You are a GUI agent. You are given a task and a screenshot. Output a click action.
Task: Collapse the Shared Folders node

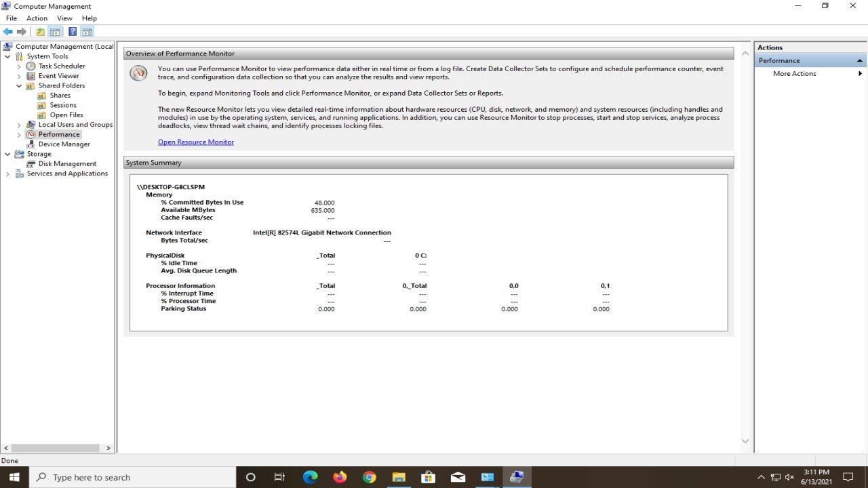[x=20, y=85]
